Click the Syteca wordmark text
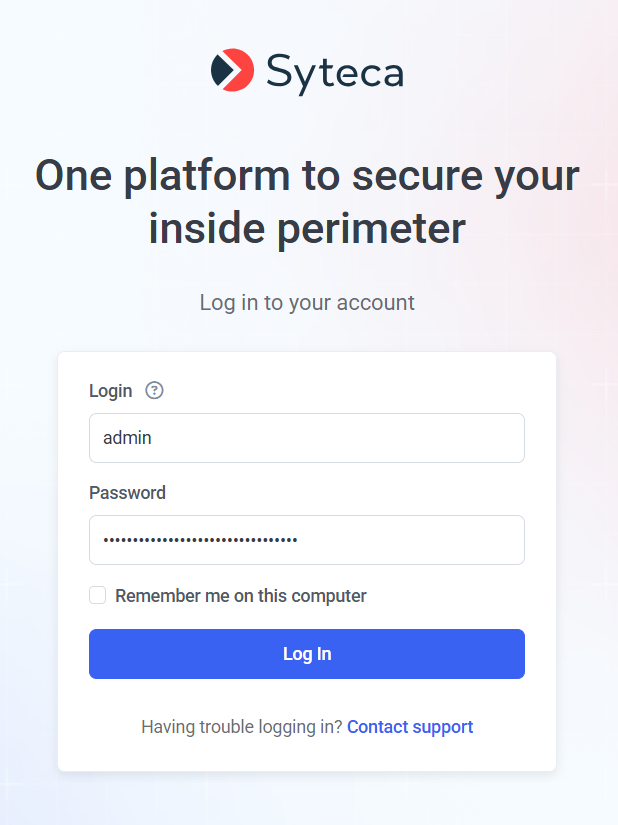 coord(334,72)
